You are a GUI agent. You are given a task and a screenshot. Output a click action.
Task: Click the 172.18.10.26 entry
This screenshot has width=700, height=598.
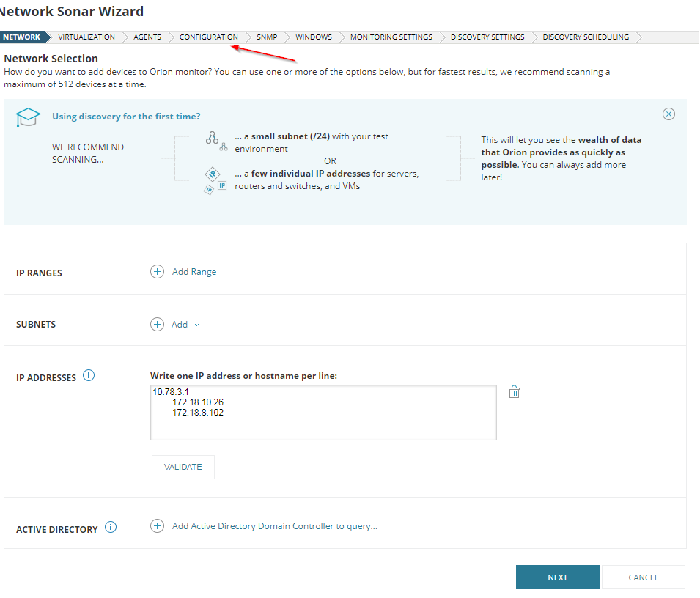point(198,402)
